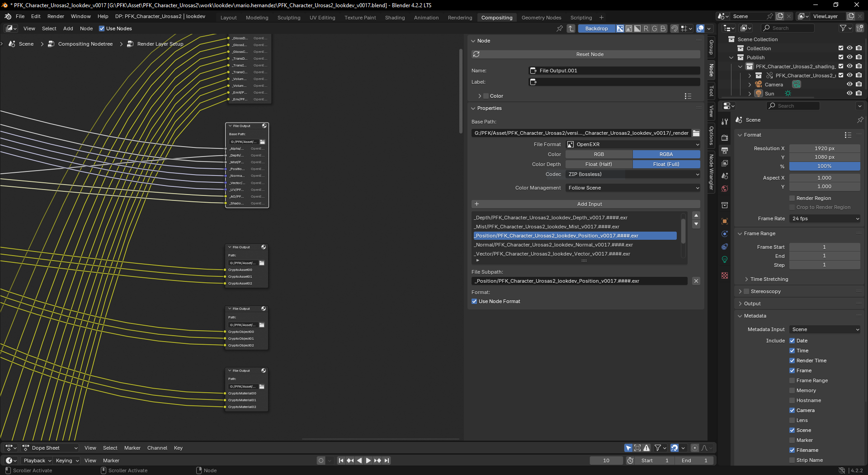The width and height of the screenshot is (868, 475).
Task: Open the World properties tab icon
Action: (725, 189)
